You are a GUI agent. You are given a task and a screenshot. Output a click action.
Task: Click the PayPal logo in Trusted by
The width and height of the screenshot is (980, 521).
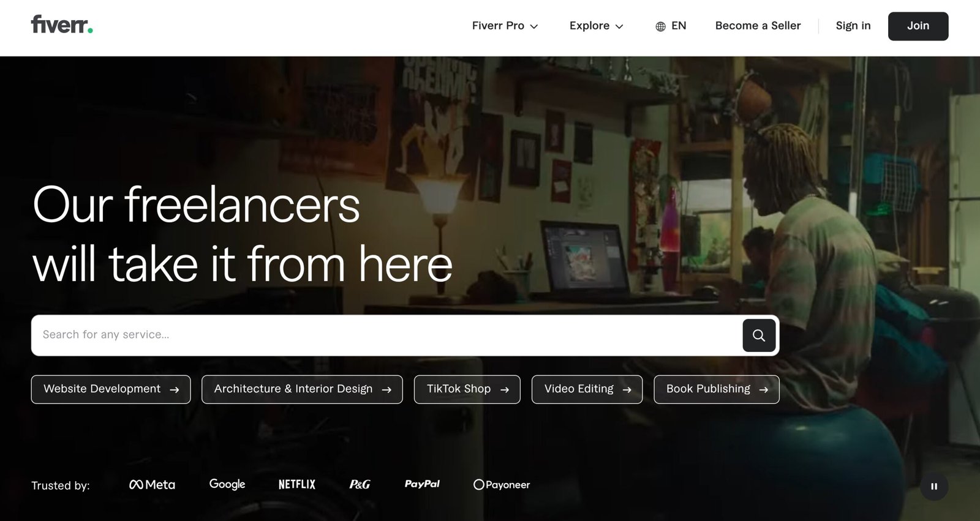(422, 484)
